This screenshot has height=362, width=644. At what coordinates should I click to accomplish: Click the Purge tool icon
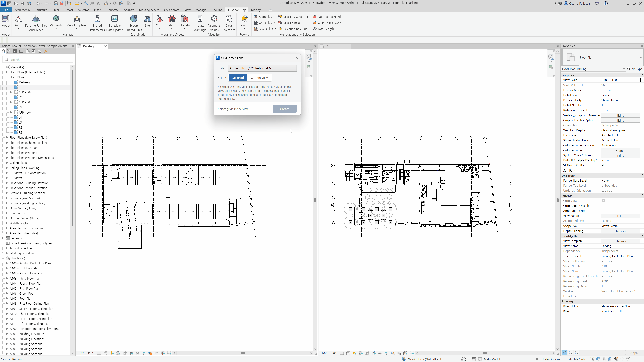pyautogui.click(x=18, y=19)
